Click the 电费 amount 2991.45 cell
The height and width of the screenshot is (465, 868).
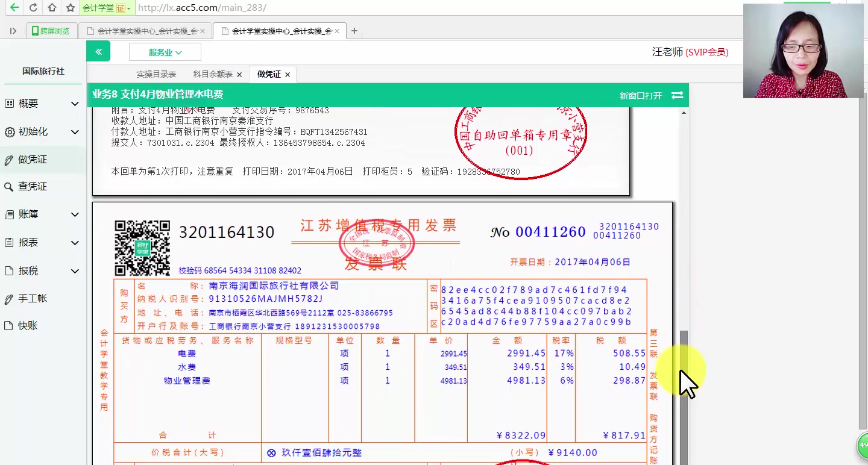tap(526, 354)
